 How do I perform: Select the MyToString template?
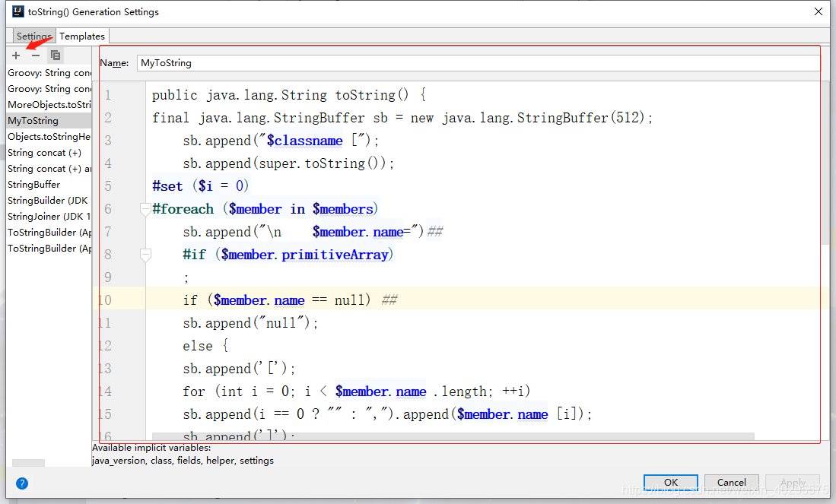tap(33, 120)
